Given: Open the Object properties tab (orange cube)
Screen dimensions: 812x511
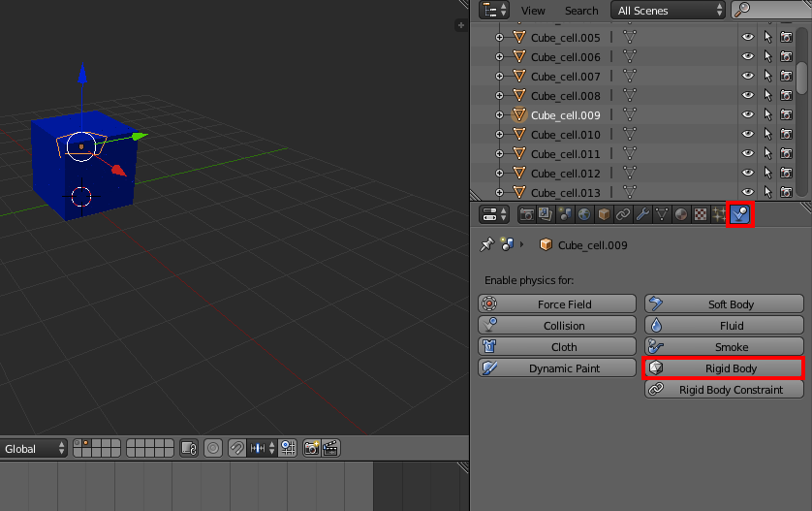Looking at the screenshot, I should pos(604,214).
